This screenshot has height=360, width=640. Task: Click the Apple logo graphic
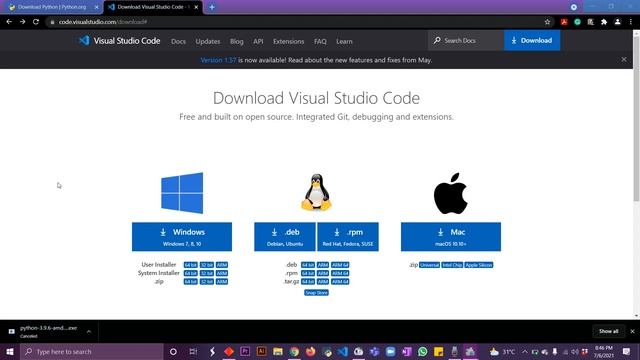tap(451, 193)
